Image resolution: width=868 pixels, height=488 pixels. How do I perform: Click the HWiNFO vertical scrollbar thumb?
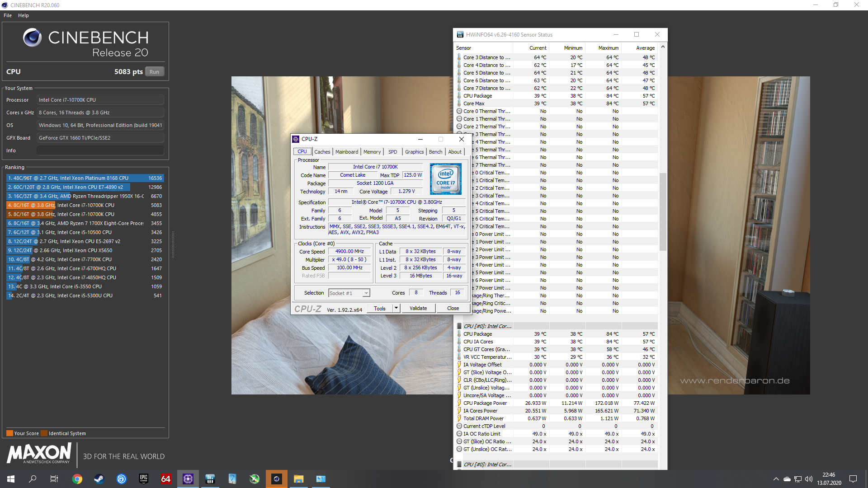click(663, 211)
